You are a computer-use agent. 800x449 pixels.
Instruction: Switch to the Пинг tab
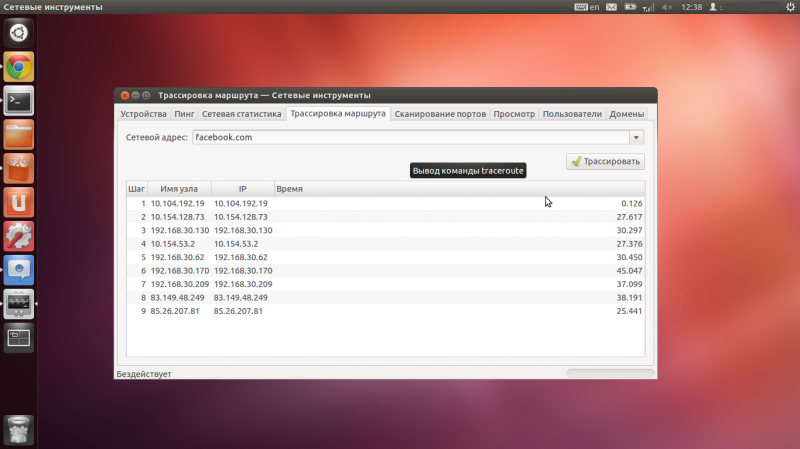pos(185,114)
